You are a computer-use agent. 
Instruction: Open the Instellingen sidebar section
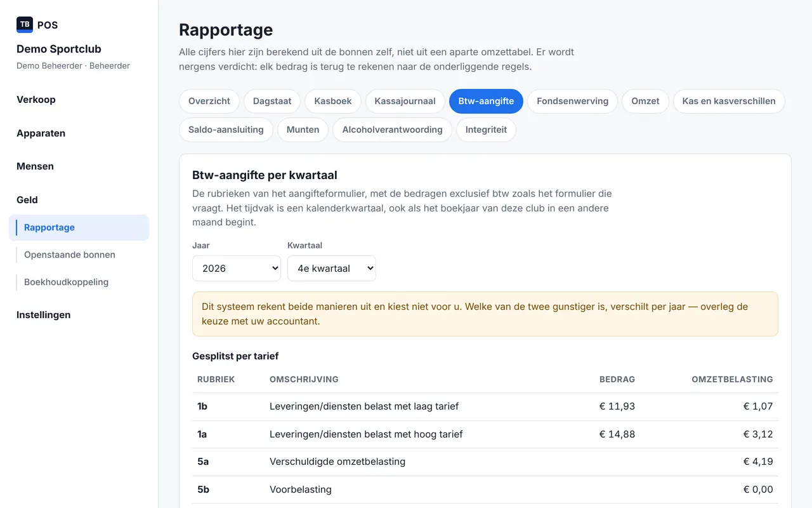43,315
